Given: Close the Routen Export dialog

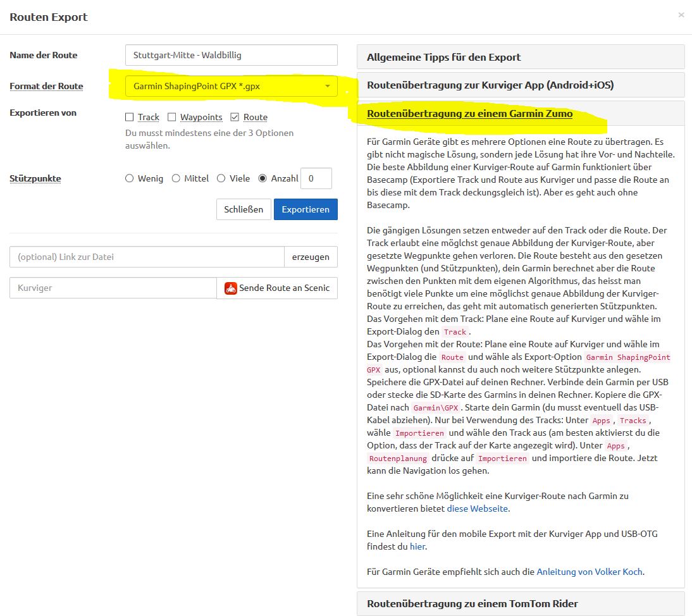Looking at the screenshot, I should pyautogui.click(x=681, y=15).
